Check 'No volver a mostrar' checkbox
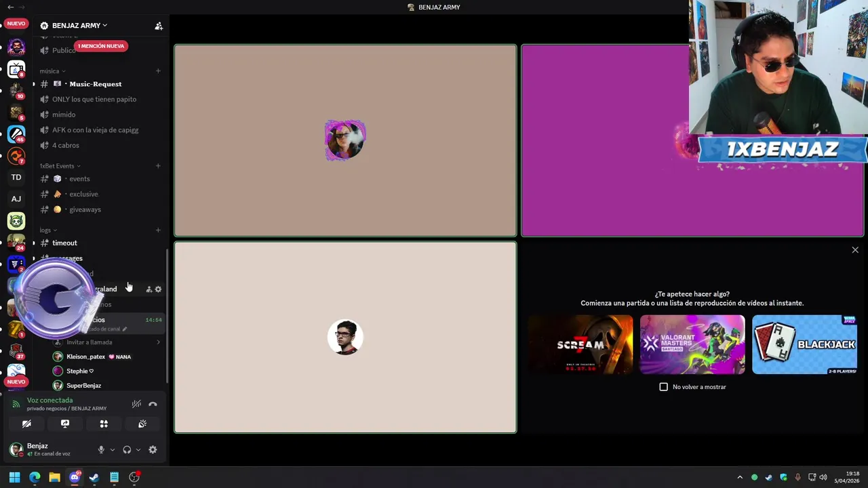 (x=664, y=387)
